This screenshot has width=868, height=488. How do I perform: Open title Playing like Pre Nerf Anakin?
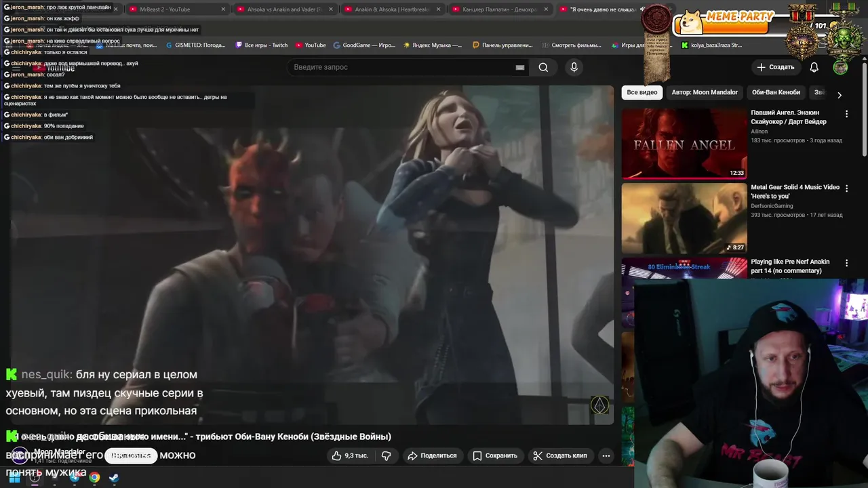click(x=790, y=266)
